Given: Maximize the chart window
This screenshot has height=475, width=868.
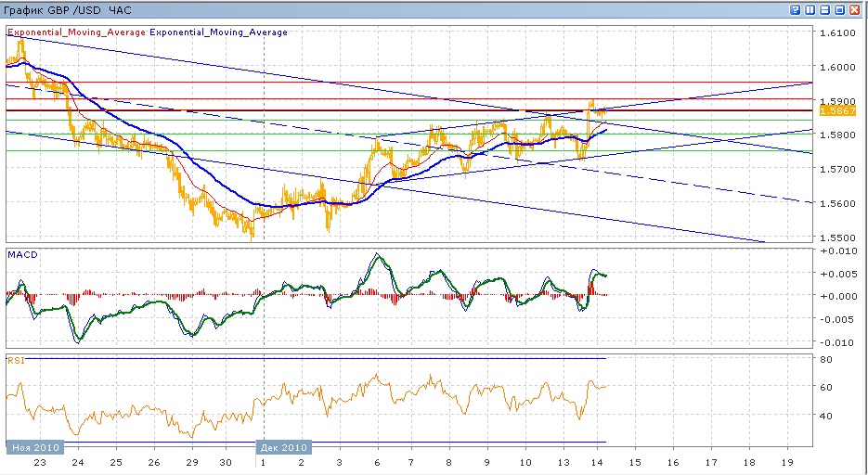Looking at the screenshot, I should tap(840, 9).
